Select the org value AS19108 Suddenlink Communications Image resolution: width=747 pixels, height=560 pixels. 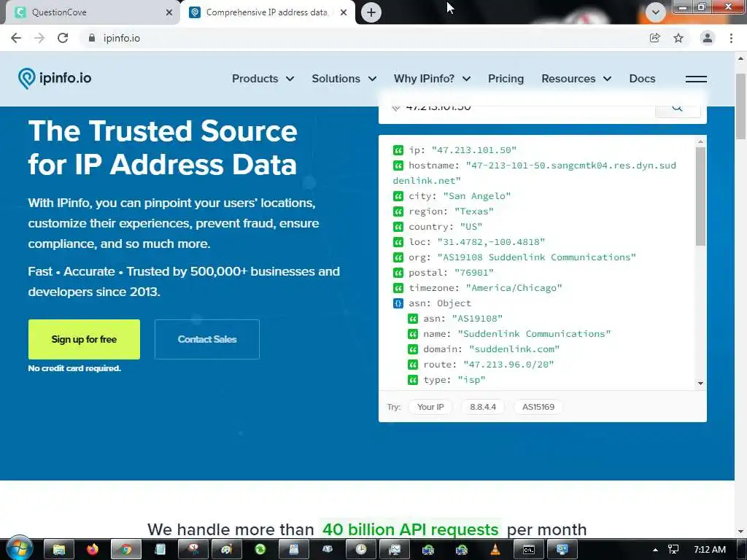click(536, 257)
